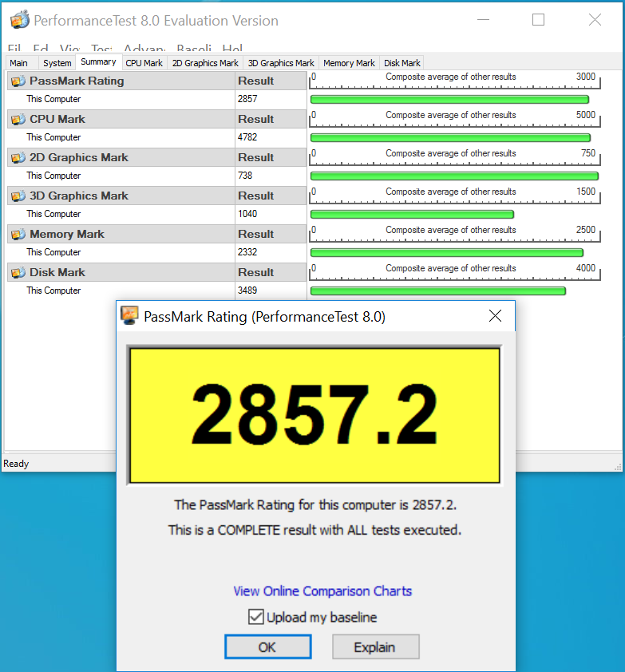Click the 2D Graphics Mark row icon
The image size is (625, 672).
18,158
